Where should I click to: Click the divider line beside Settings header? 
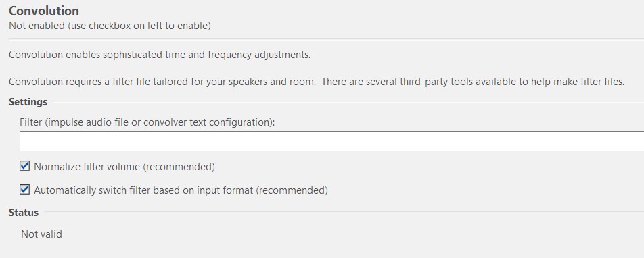pyautogui.click(x=348, y=101)
